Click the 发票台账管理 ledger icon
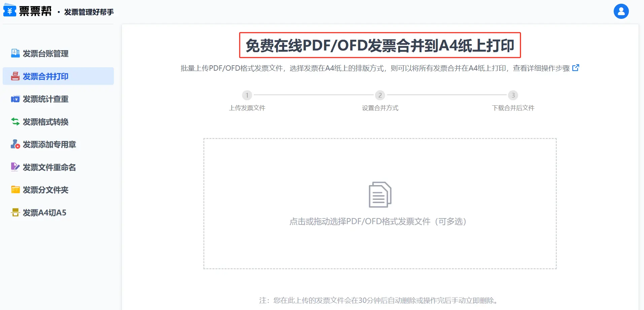This screenshot has width=644, height=310. (x=15, y=53)
